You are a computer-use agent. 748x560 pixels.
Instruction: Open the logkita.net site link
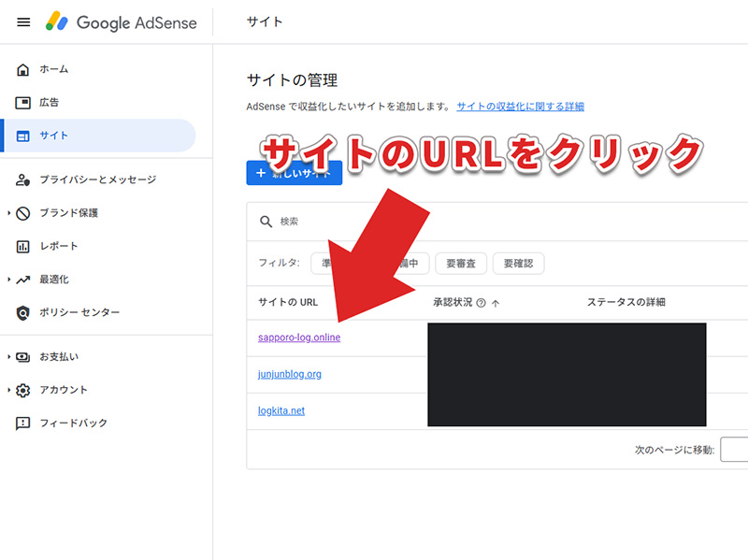[x=281, y=410]
